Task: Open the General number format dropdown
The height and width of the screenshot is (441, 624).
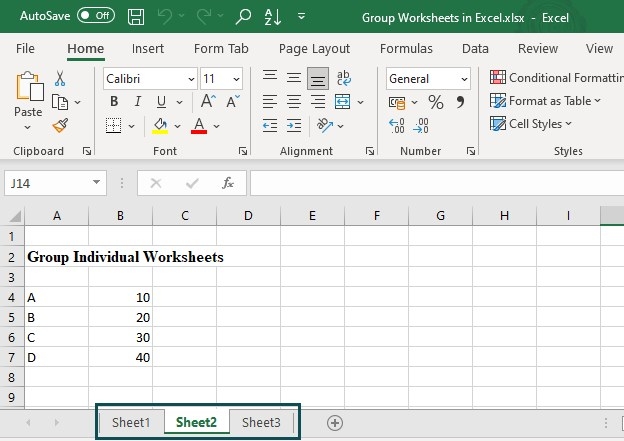Action: pyautogui.click(x=464, y=79)
